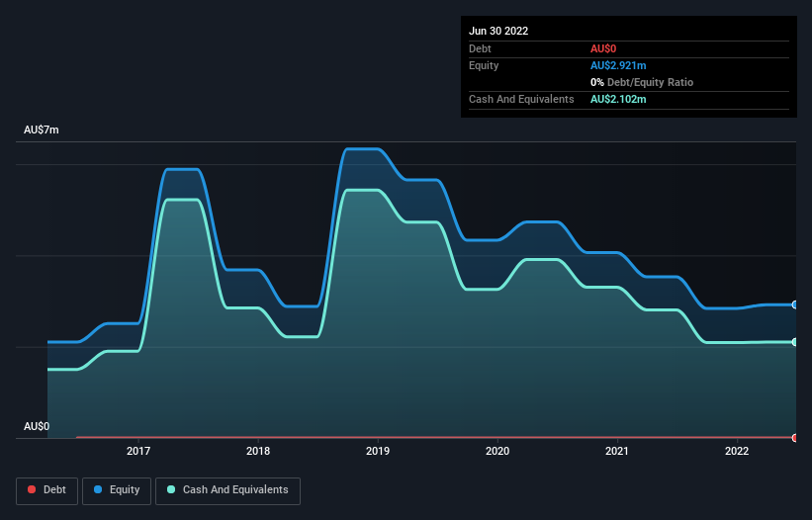This screenshot has width=812, height=520.
Task: Select the teal Cash endpoint marker
Action: pyautogui.click(x=795, y=342)
